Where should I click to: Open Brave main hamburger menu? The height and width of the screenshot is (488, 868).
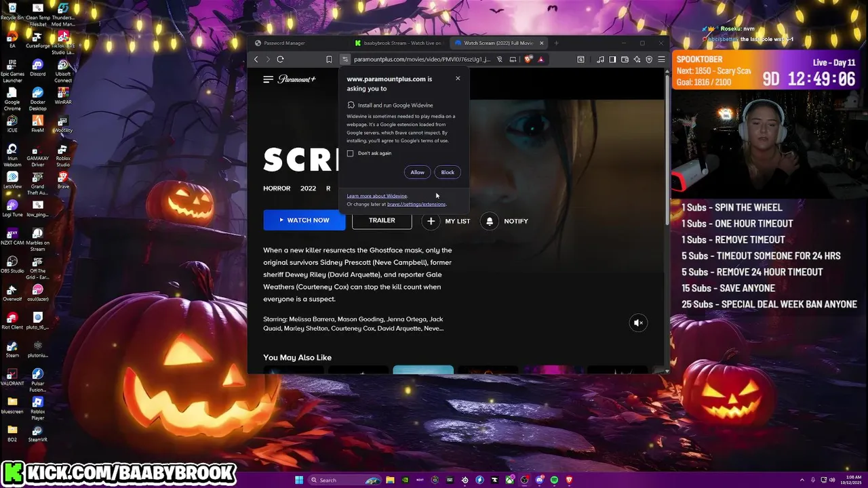pos(662,60)
